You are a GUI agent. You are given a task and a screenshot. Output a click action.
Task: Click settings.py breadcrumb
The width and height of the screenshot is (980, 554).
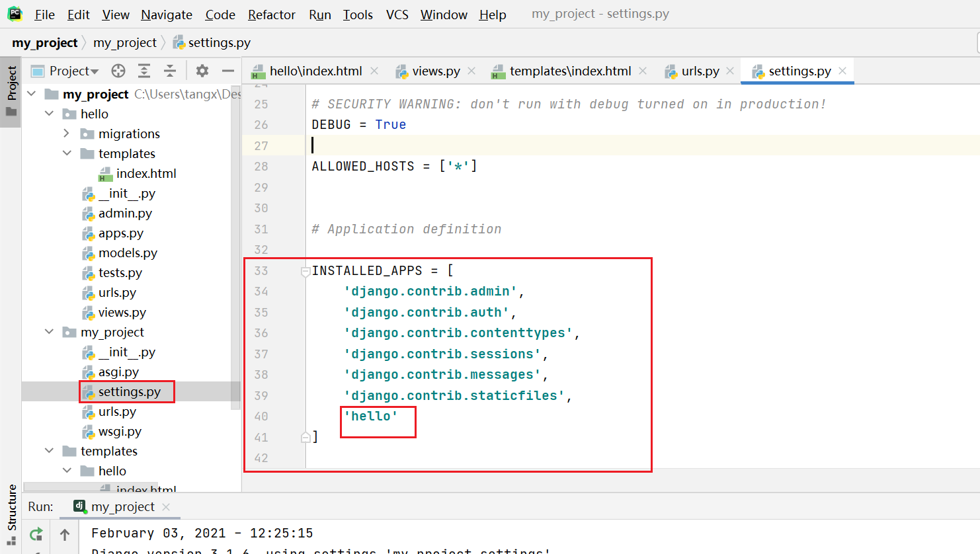(212, 42)
